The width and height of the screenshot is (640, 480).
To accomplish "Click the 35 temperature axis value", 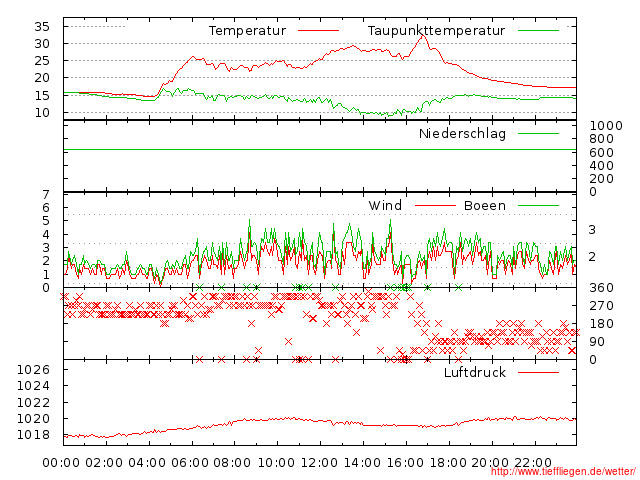I will coord(42,27).
